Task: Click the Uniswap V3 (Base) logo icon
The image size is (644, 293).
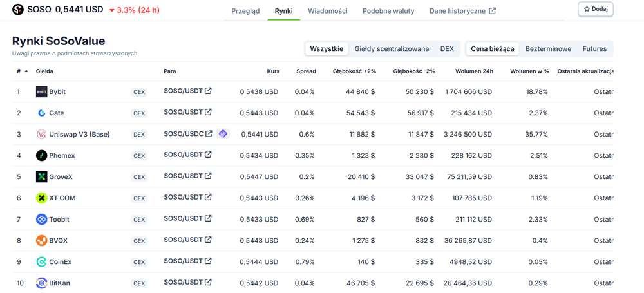Action: pos(41,134)
